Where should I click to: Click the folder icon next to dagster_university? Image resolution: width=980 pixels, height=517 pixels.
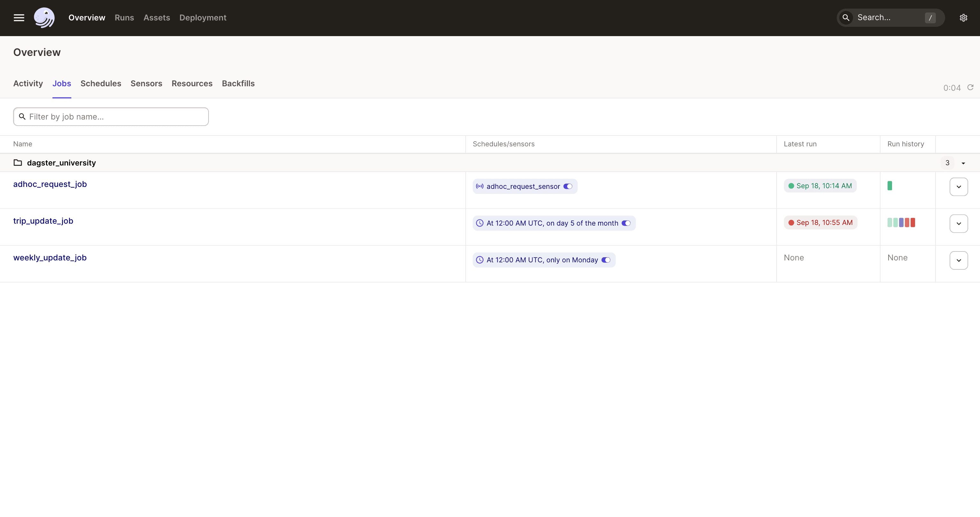coord(18,163)
